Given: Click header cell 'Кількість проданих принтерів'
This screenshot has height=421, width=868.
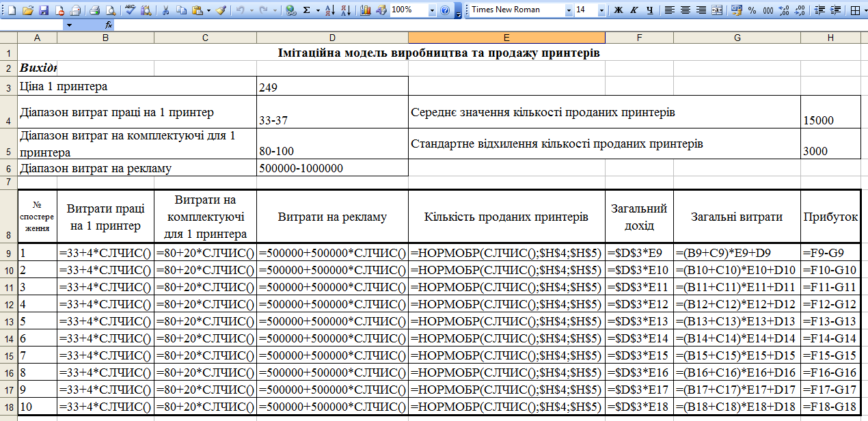Looking at the screenshot, I should [x=506, y=217].
